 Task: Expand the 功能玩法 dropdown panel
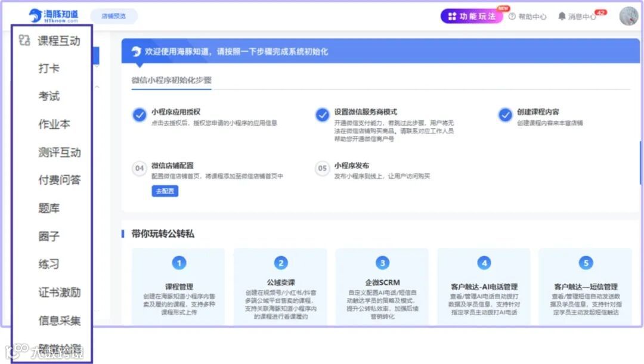[472, 17]
